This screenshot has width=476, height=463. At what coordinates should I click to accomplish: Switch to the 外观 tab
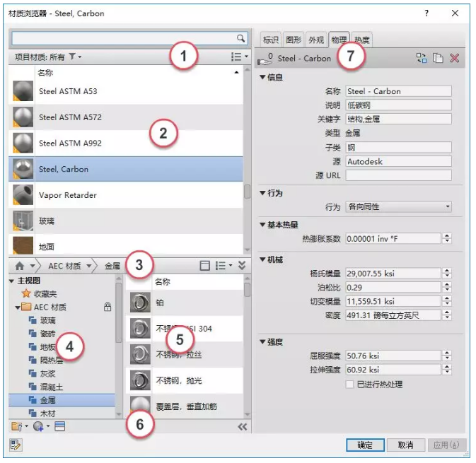[316, 40]
